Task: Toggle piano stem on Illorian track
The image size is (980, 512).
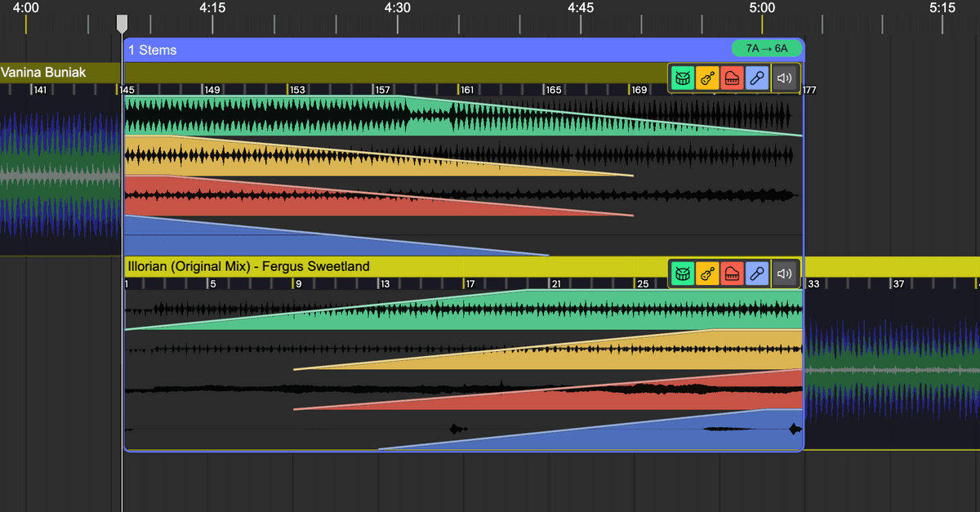Action: (733, 274)
